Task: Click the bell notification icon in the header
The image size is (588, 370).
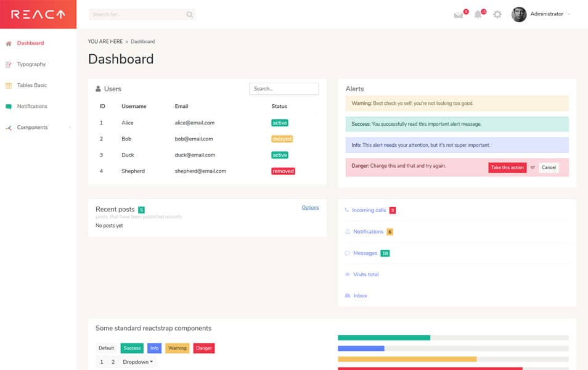Action: click(x=477, y=14)
